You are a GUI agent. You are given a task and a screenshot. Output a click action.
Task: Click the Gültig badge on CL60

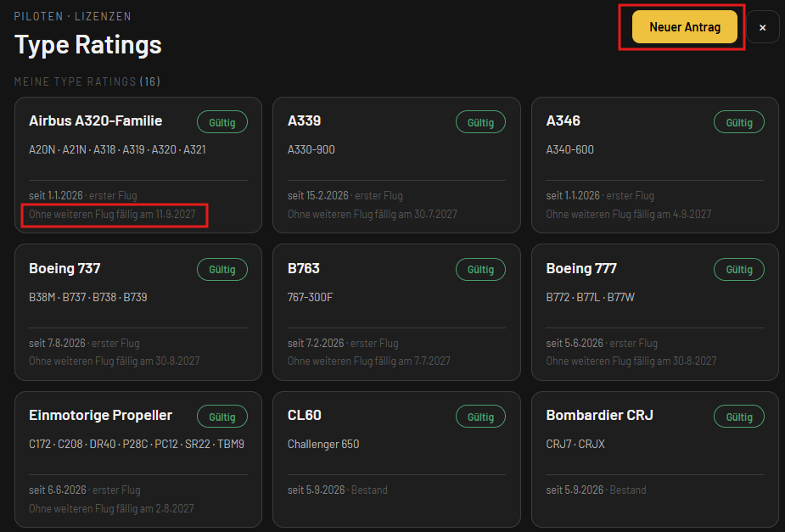coord(480,417)
